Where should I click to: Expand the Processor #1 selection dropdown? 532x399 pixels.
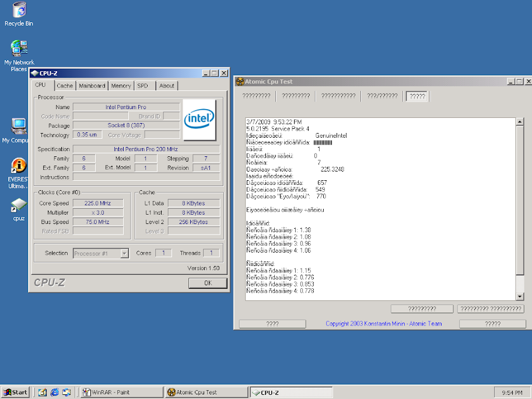(x=124, y=253)
